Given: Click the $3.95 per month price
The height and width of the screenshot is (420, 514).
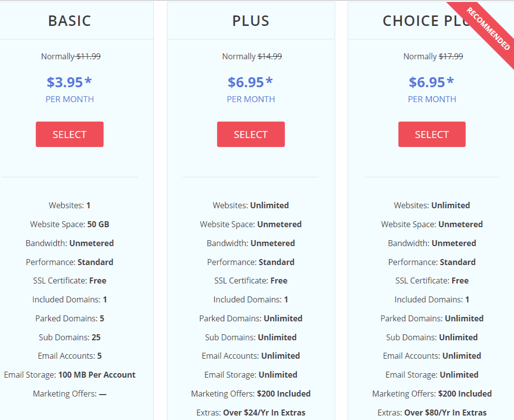Looking at the screenshot, I should pyautogui.click(x=69, y=82).
